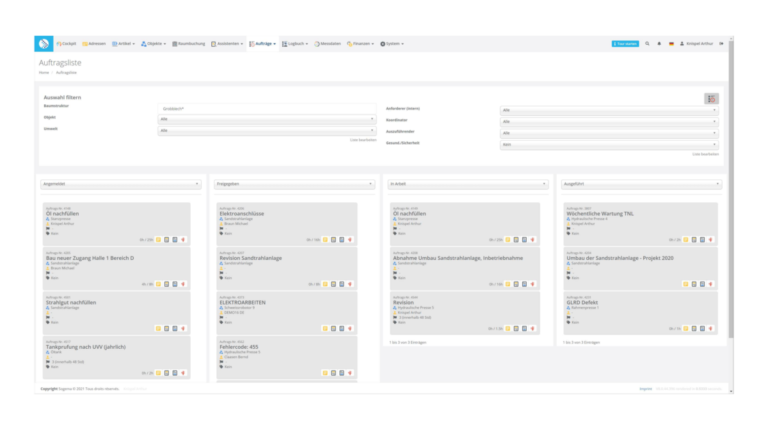
Task: Click red pin icon on Tankprüfung nach UVV card
Action: pos(183,373)
